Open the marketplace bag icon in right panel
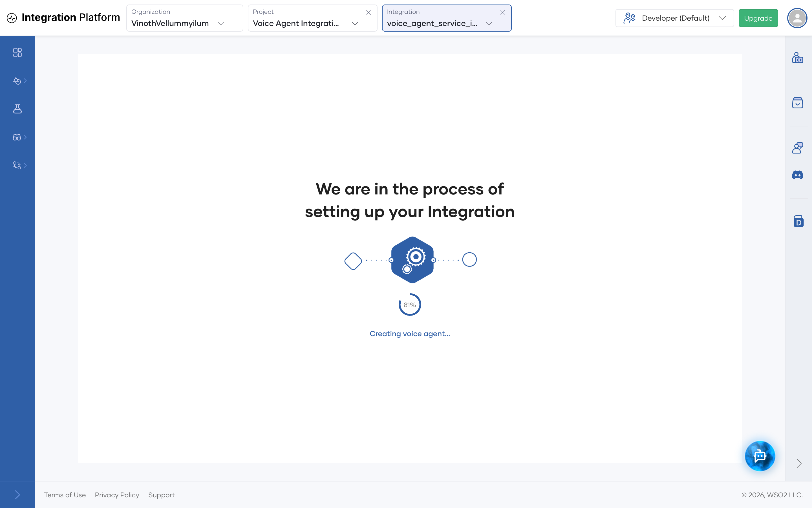 798,102
